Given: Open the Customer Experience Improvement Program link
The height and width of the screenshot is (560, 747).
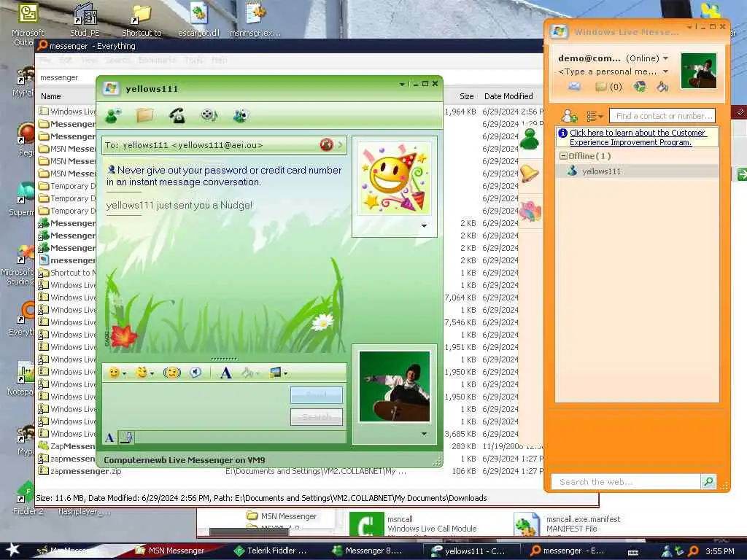Looking at the screenshot, I should pyautogui.click(x=638, y=138).
